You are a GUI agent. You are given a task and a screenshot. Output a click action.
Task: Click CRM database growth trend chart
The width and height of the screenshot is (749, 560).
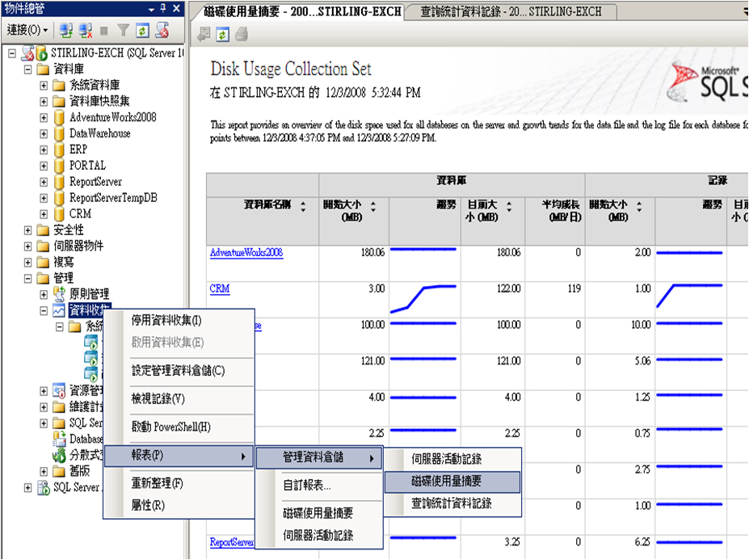click(x=424, y=299)
